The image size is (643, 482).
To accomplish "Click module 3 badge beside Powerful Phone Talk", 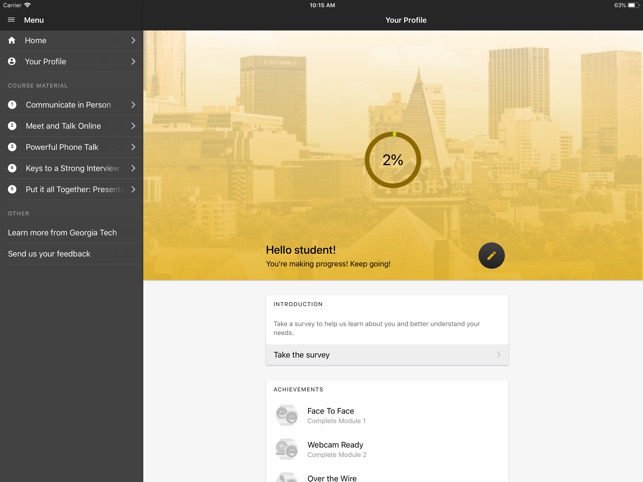I will pos(12,147).
